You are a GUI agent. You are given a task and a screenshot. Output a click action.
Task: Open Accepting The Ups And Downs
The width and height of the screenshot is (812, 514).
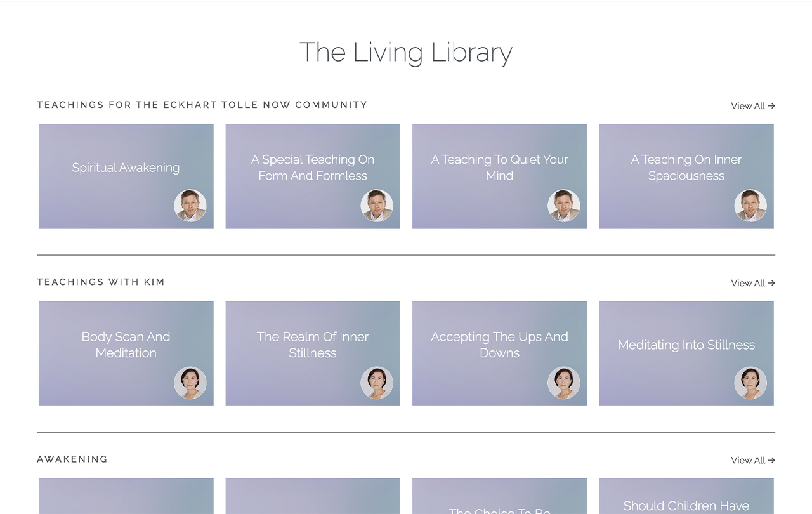[500, 353]
